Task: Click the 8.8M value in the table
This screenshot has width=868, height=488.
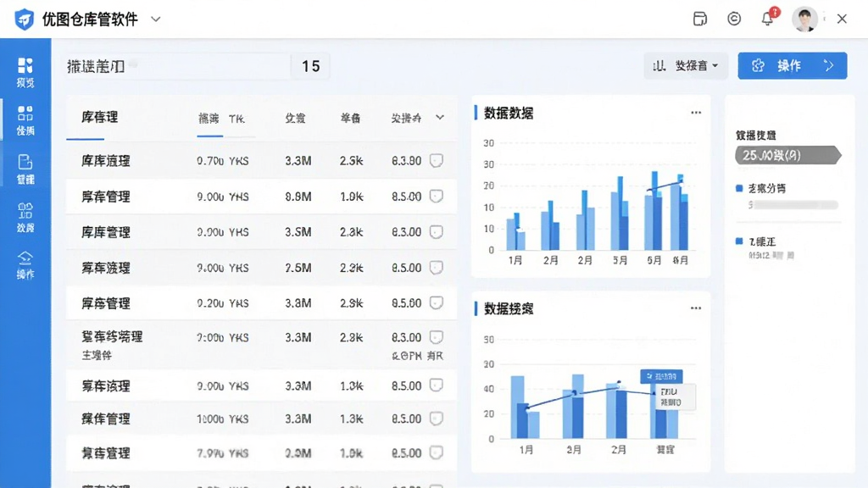Action: click(298, 197)
